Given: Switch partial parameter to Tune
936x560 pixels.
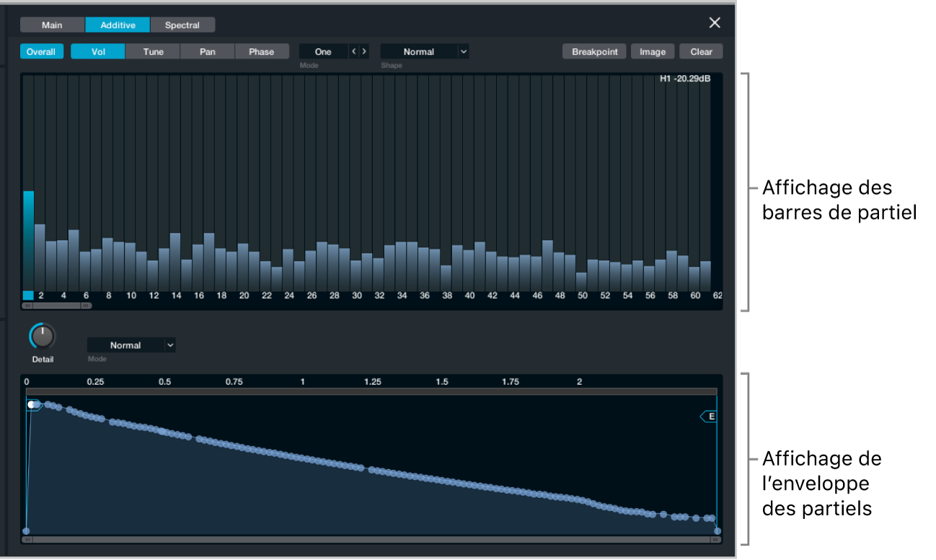Looking at the screenshot, I should pos(153,52).
